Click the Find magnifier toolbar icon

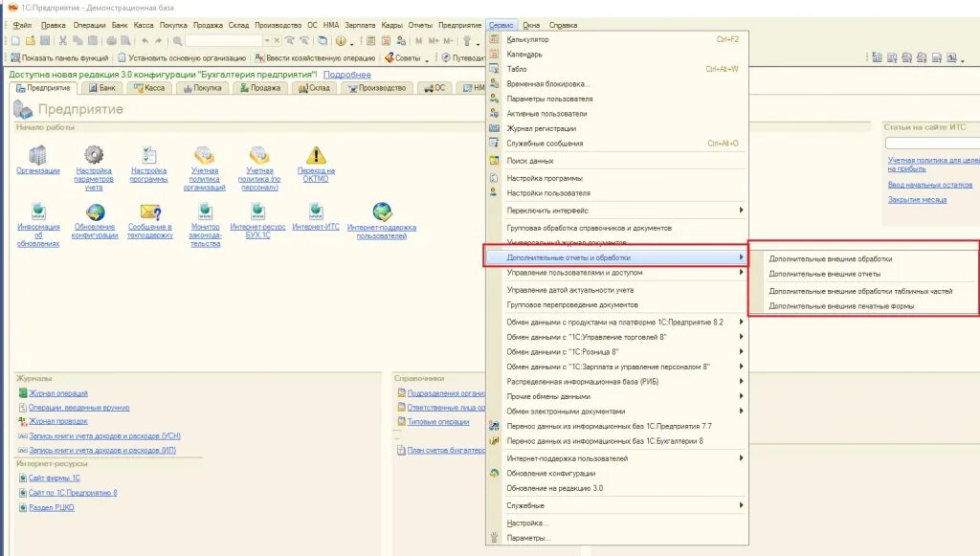[177, 40]
